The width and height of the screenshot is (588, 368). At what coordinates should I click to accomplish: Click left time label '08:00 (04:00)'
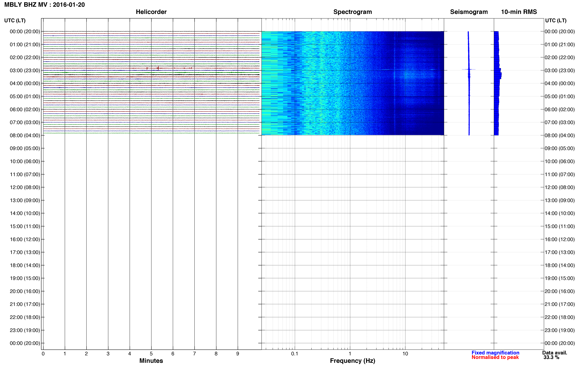(x=25, y=136)
